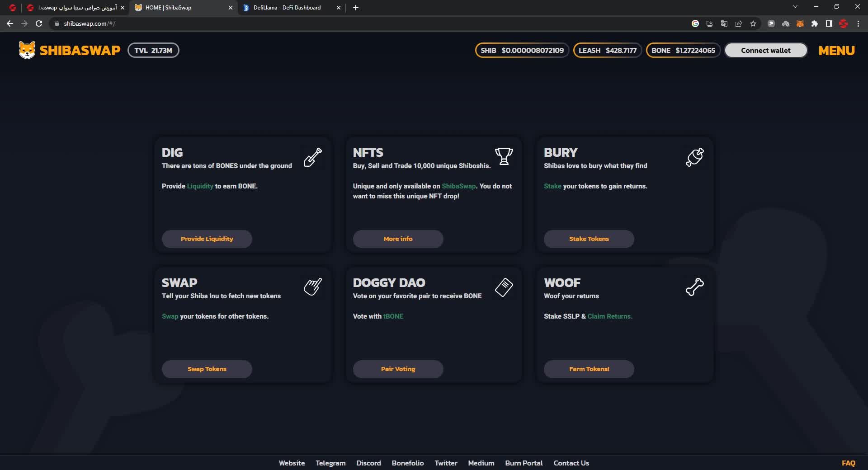Viewport: 868px width, 470px height.
Task: Click the cloud gears extension icon
Action: tap(786, 23)
